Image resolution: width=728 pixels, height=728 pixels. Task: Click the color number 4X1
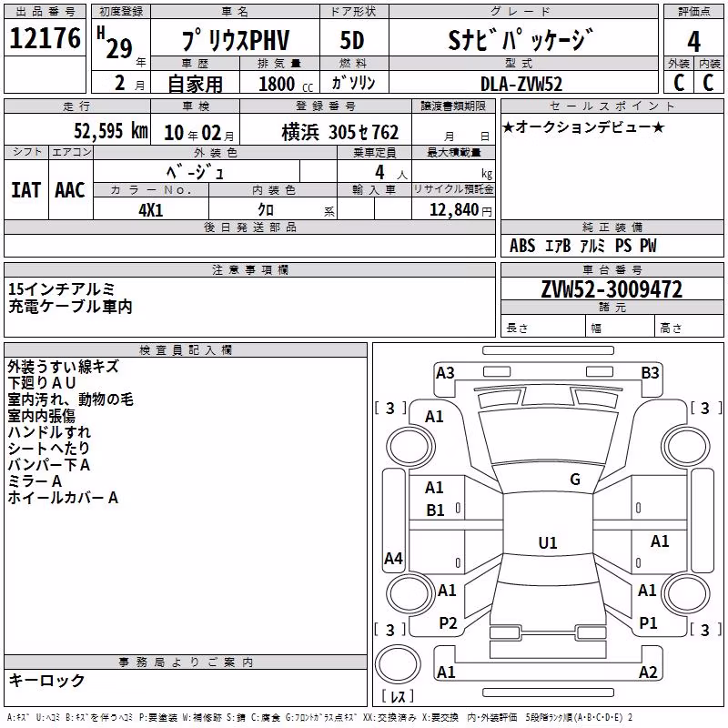coord(151,210)
